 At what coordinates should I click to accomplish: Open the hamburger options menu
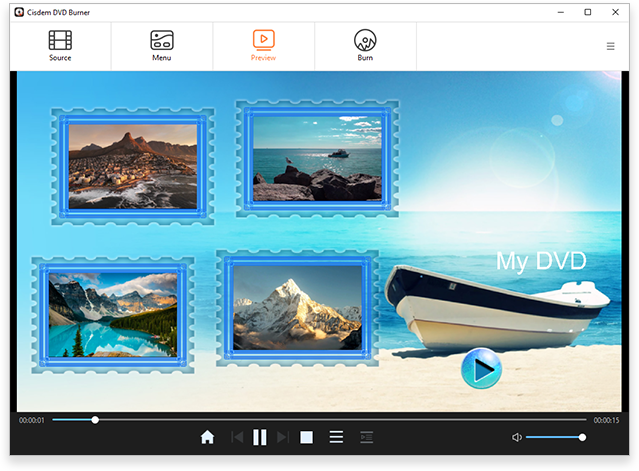(610, 46)
